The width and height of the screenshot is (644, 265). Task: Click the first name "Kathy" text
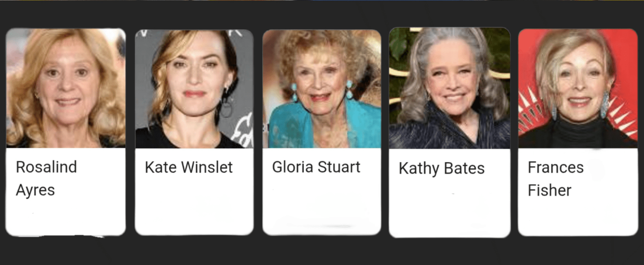pyautogui.click(x=418, y=169)
